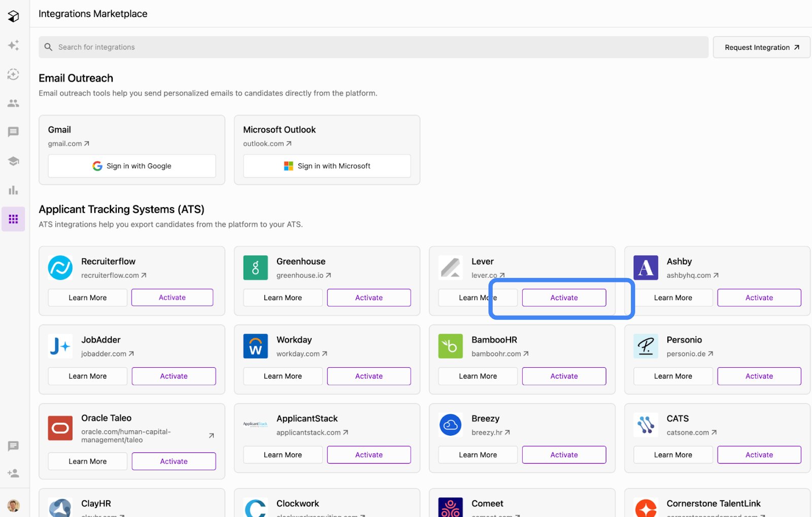Click the app logo atop the sidebar
Viewport: 812px width, 517px height.
click(14, 16)
